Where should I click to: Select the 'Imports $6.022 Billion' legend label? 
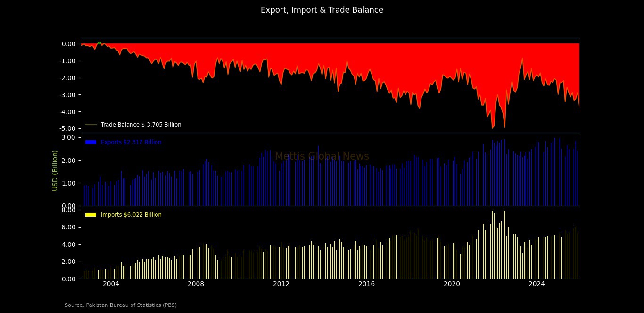click(x=131, y=215)
